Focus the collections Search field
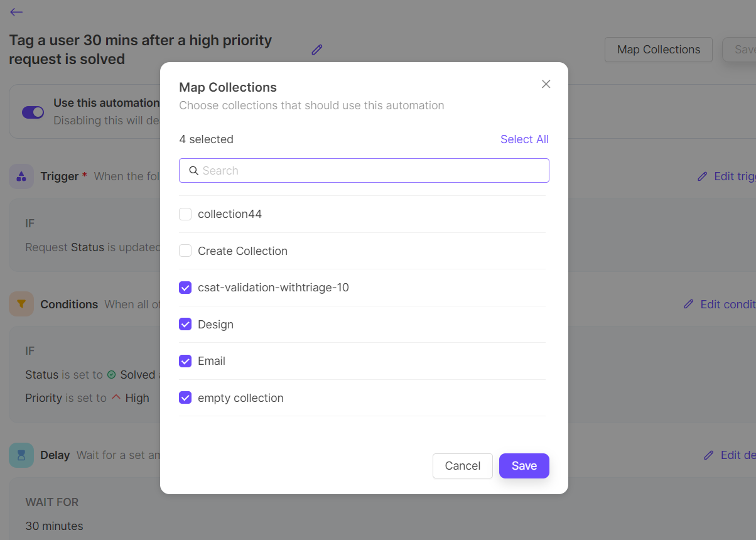 364,171
